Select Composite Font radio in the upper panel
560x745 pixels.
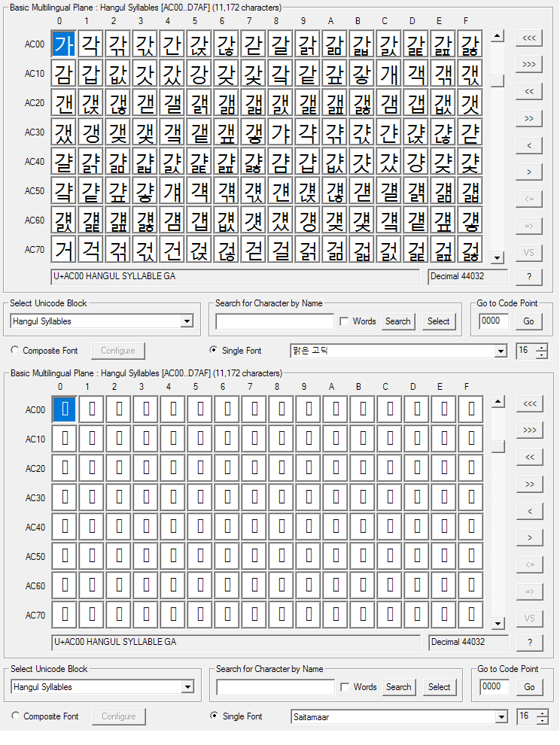click(15, 351)
